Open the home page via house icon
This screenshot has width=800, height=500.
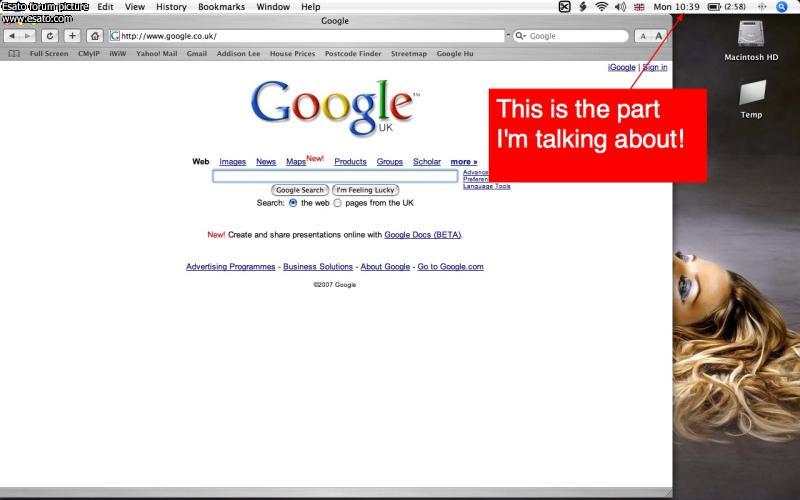tap(94, 36)
